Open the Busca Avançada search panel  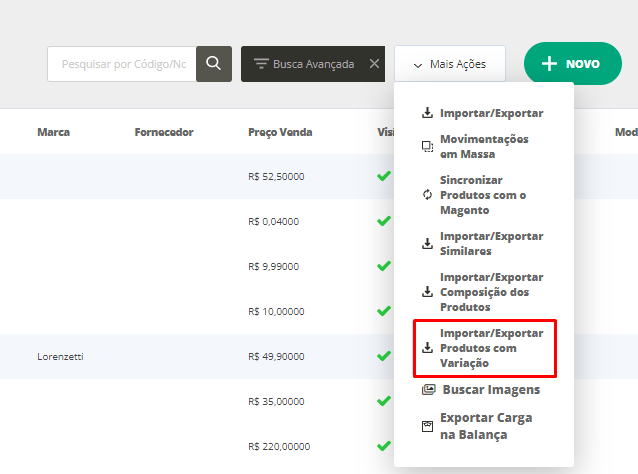click(305, 64)
